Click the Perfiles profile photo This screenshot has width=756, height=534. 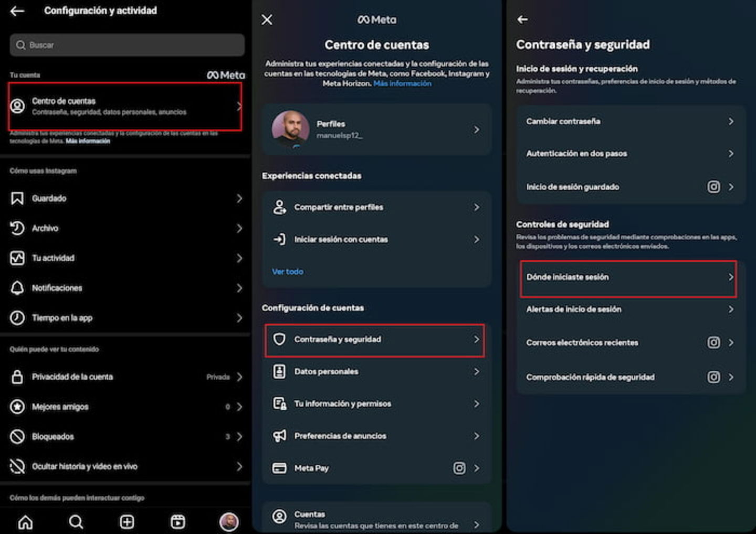tap(290, 128)
